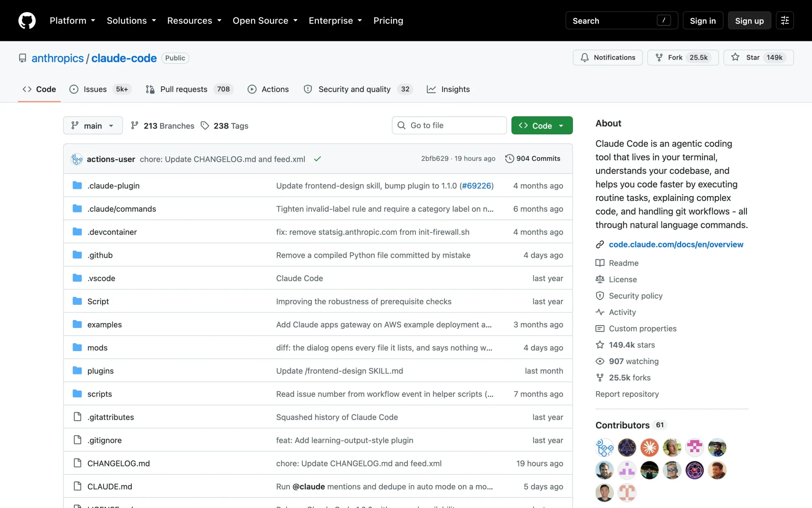
Task: Switch to the Pull requests tab
Action: point(190,89)
